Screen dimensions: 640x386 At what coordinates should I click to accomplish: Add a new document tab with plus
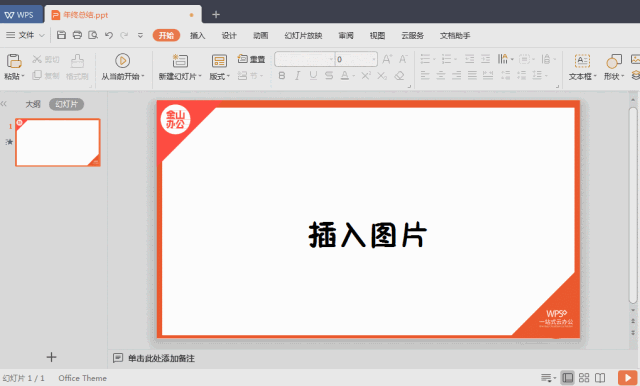[x=216, y=15]
